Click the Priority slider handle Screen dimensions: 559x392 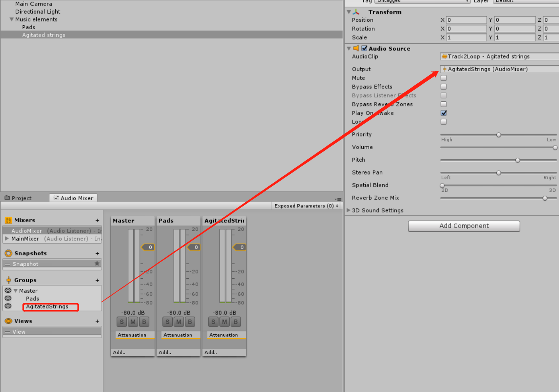(x=499, y=135)
